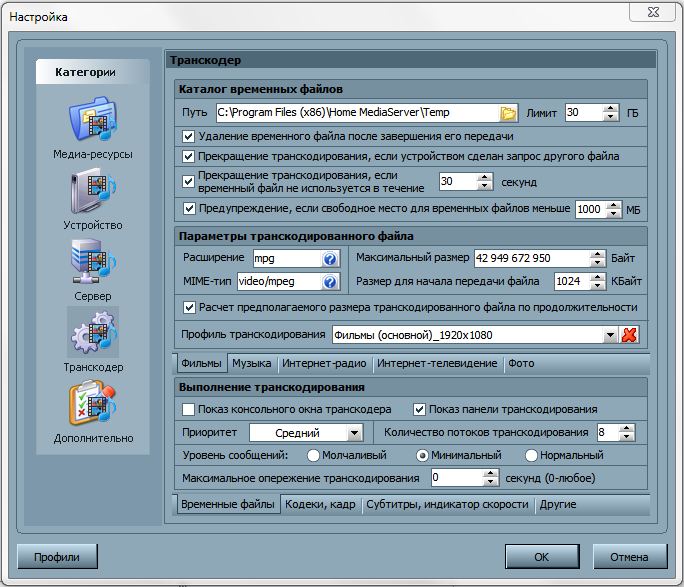The height and width of the screenshot is (587, 684).
Task: Open the Приоритет dropdown list
Action: coord(354,433)
